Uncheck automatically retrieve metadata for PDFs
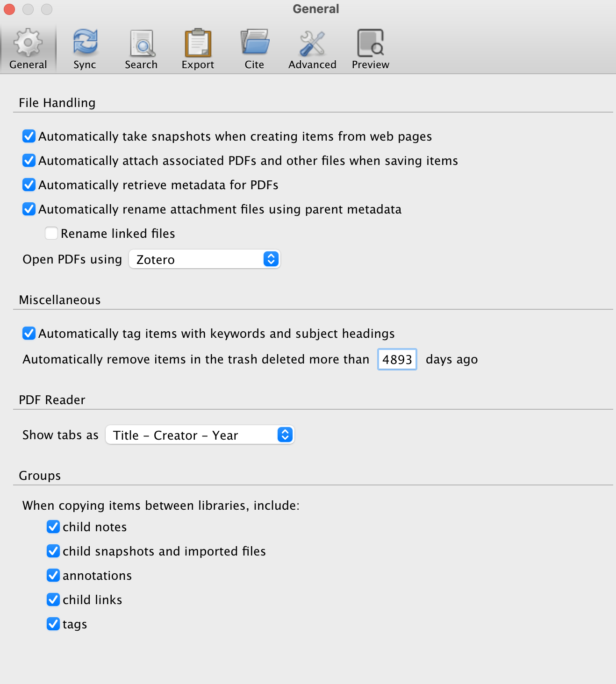The image size is (616, 684). click(x=29, y=185)
